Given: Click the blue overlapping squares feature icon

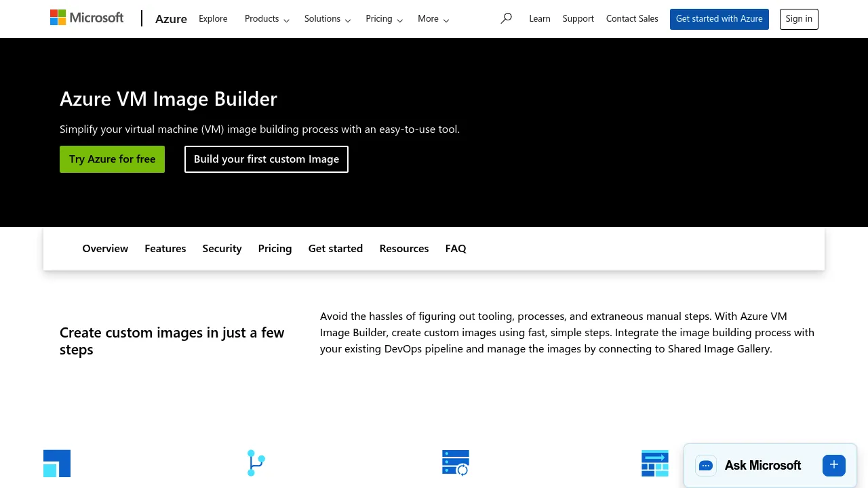Looking at the screenshot, I should point(57,464).
